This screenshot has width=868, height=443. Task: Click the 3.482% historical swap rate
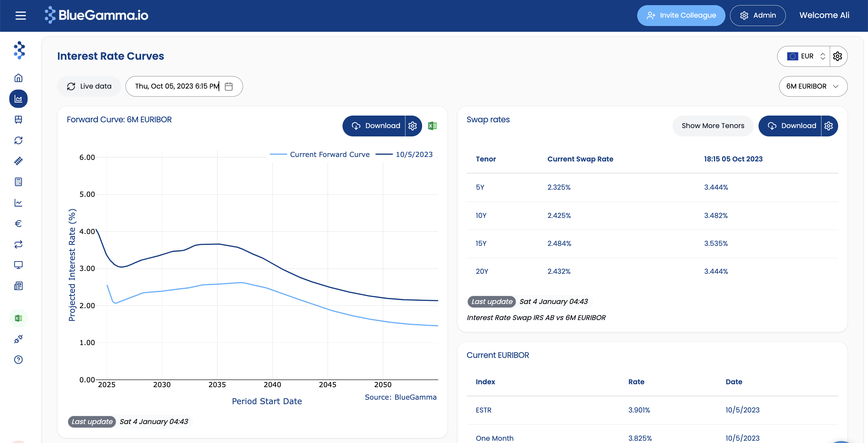coord(716,216)
